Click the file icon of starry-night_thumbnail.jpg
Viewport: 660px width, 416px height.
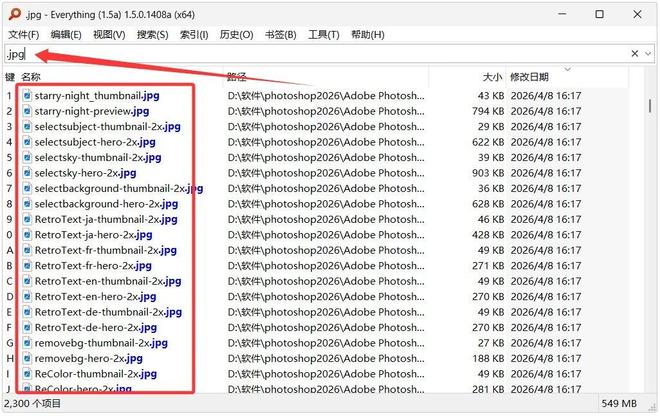[27, 96]
